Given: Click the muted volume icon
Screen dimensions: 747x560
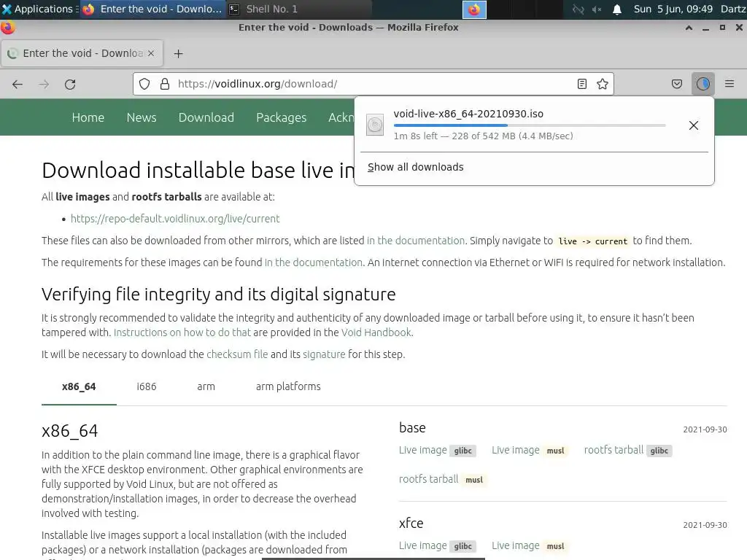Looking at the screenshot, I should 597,9.
